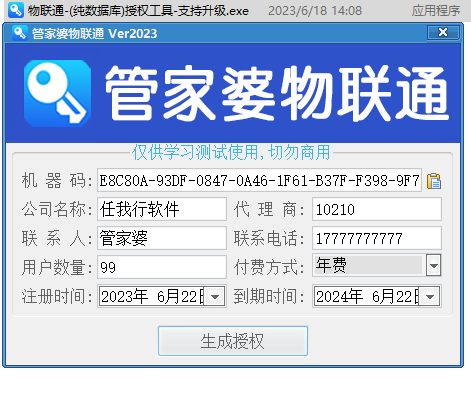Click the 管家婆物联通 banner title
The height and width of the screenshot is (406, 471).
pyautogui.click(x=277, y=93)
